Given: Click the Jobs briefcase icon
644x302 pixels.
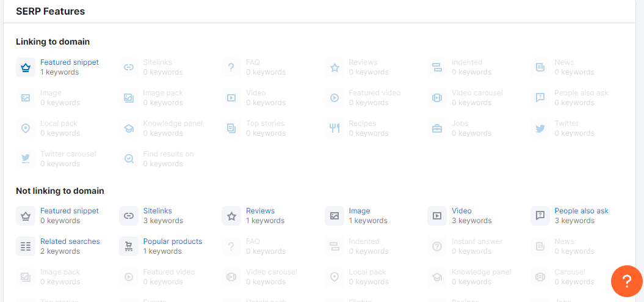Looking at the screenshot, I should coord(438,128).
